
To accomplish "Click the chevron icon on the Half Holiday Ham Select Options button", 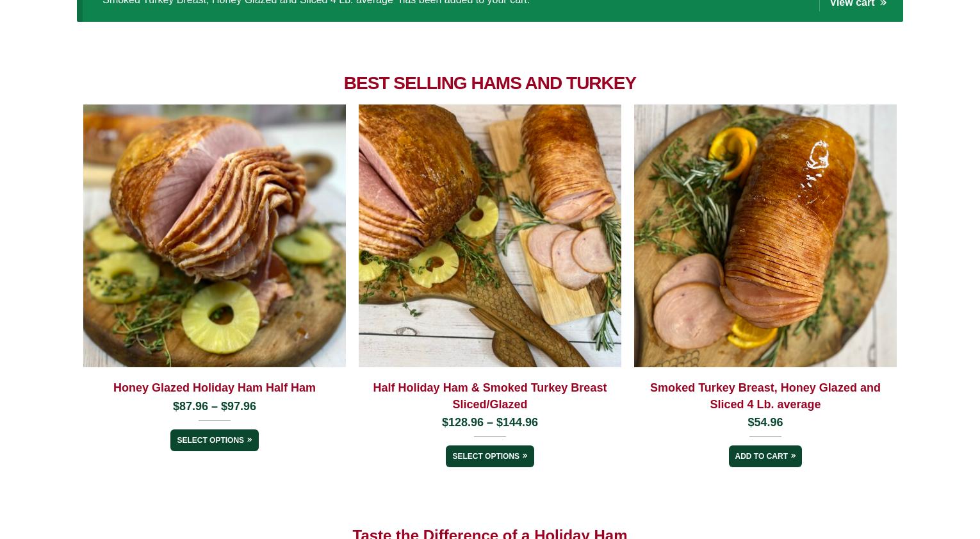I will pos(525,456).
